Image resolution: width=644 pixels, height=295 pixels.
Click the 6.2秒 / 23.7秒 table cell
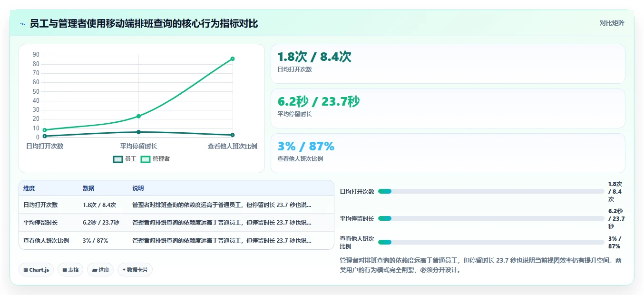[101, 223]
